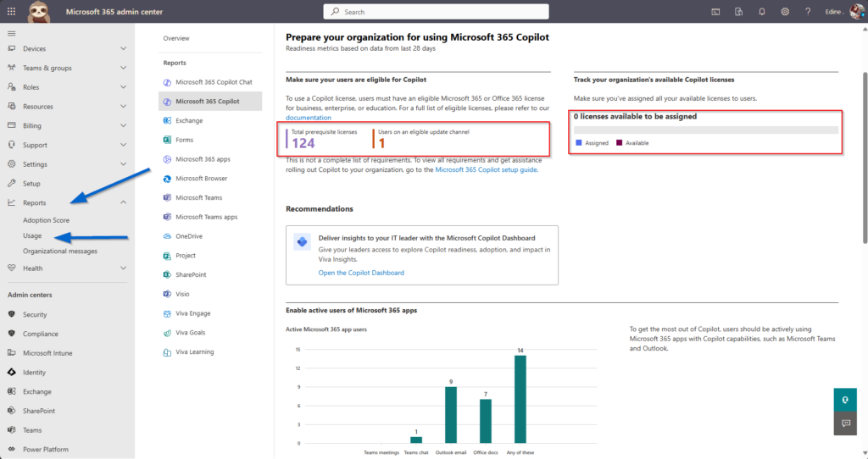868x459 pixels.
Task: Open Compliance admin center
Action: (x=41, y=334)
